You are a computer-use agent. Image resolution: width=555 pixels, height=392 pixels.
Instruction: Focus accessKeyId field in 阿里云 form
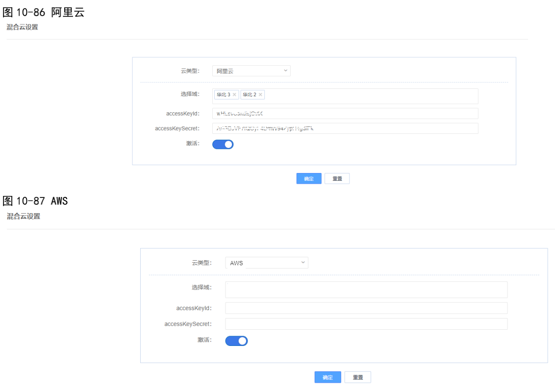345,114
